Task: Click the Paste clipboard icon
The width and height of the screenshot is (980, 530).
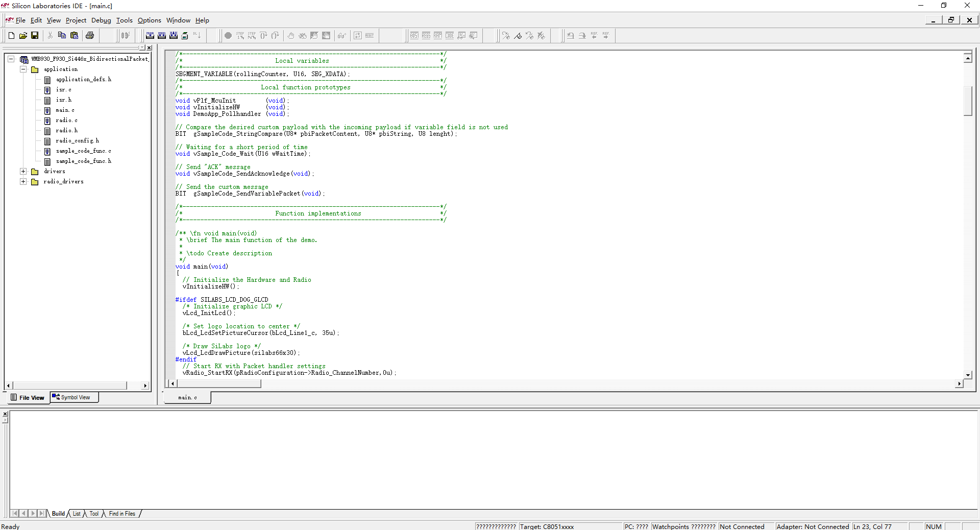Action: (x=74, y=35)
